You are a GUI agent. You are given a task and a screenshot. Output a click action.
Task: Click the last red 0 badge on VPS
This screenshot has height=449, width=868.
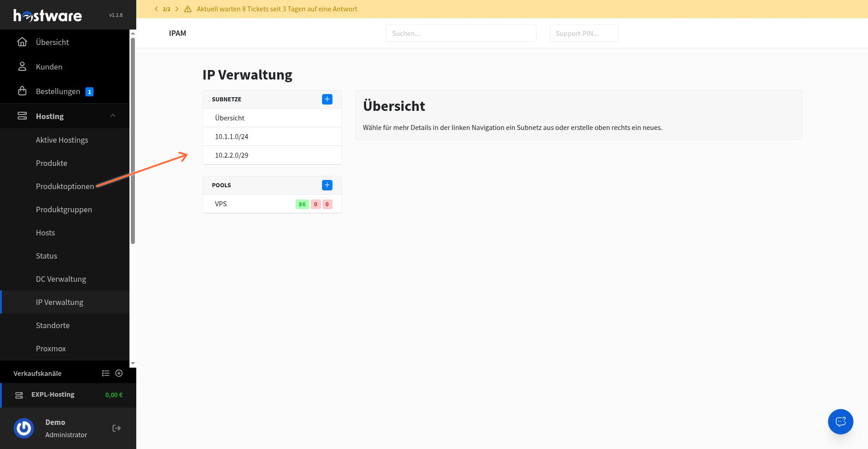(327, 205)
